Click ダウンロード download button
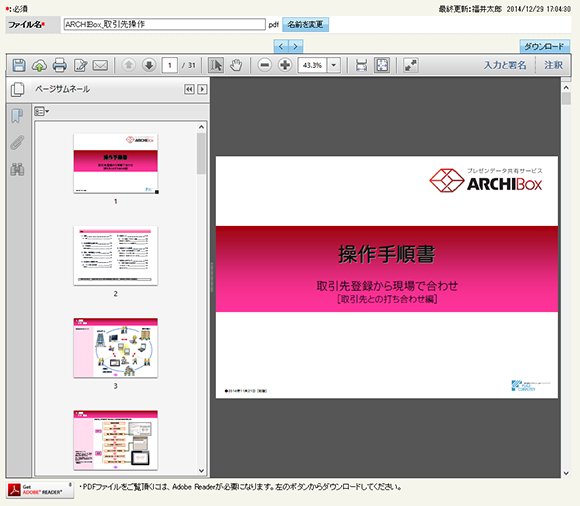 (544, 46)
